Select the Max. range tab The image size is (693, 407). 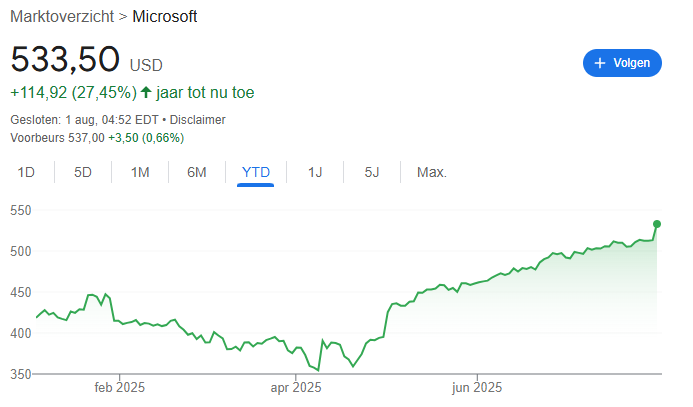[432, 172]
